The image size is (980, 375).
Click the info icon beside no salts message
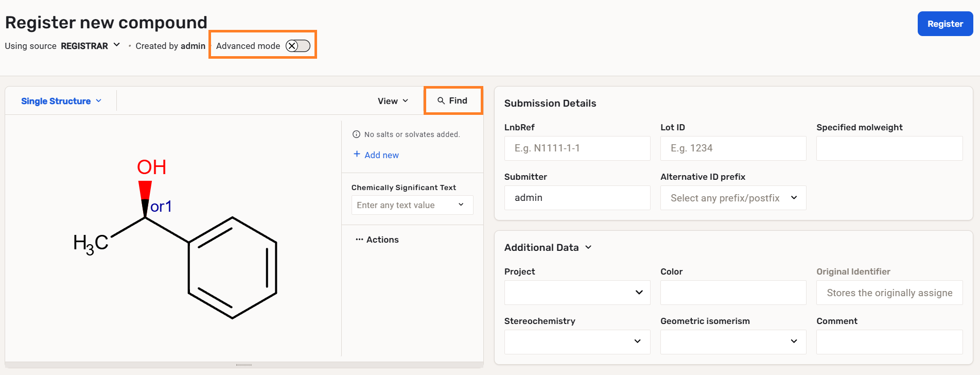[356, 134]
